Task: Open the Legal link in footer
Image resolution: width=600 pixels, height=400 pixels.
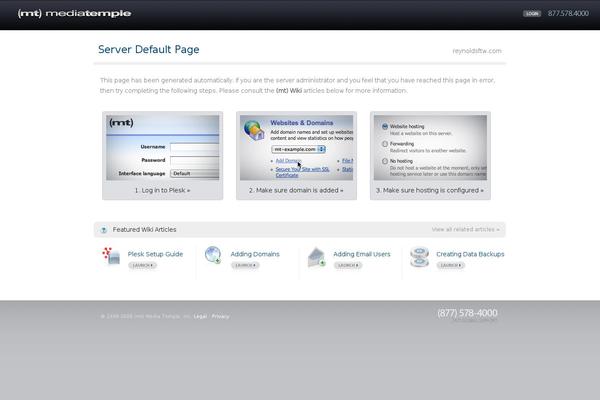Action: 200,316
